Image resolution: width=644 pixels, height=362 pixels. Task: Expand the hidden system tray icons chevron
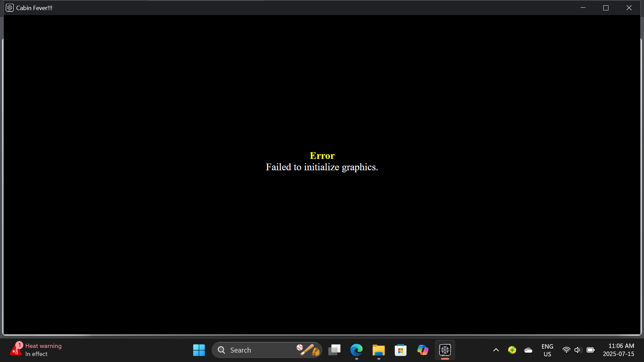(496, 350)
